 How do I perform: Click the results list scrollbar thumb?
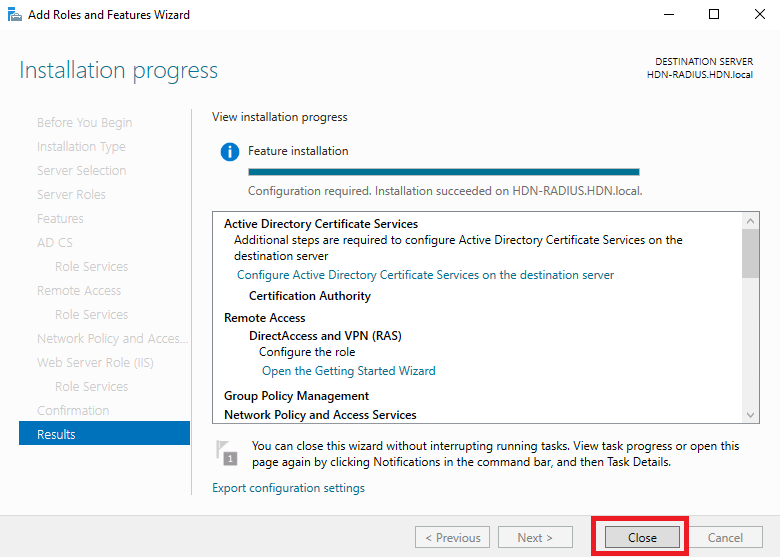(x=750, y=254)
